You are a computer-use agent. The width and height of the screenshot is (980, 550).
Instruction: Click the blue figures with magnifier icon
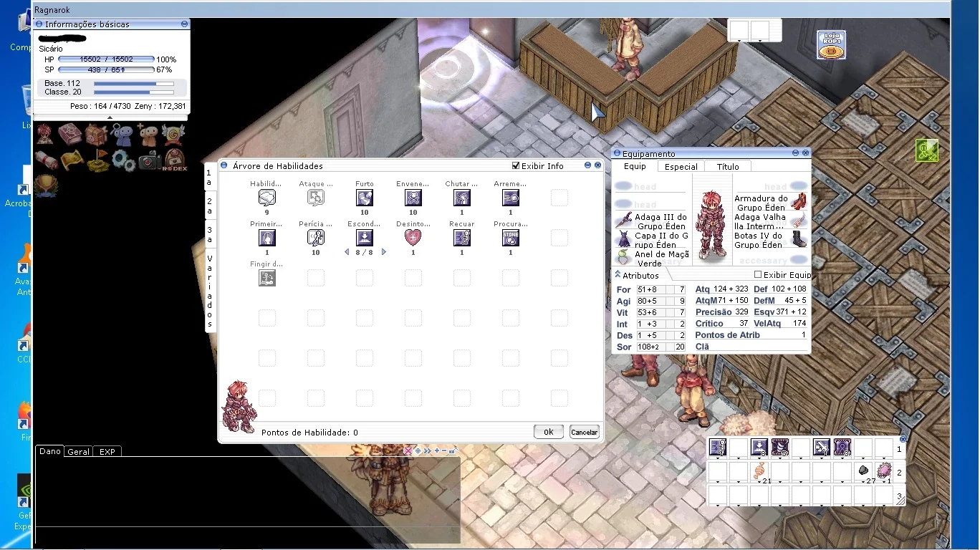tap(122, 135)
